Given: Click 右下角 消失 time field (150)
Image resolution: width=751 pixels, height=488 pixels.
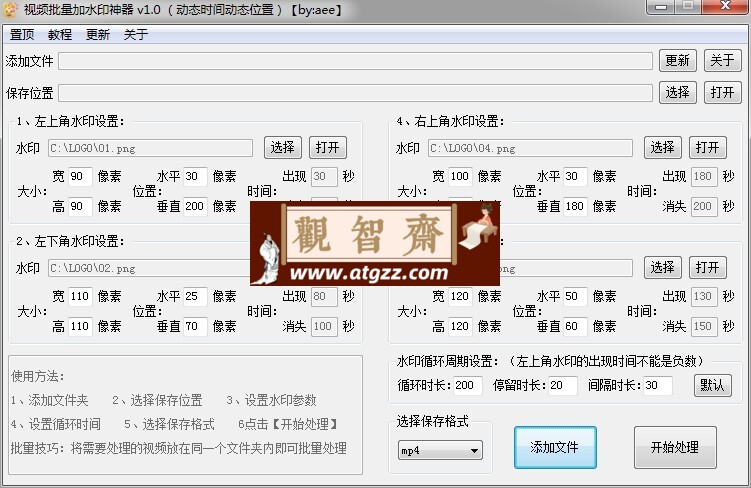Looking at the screenshot, I should (704, 327).
